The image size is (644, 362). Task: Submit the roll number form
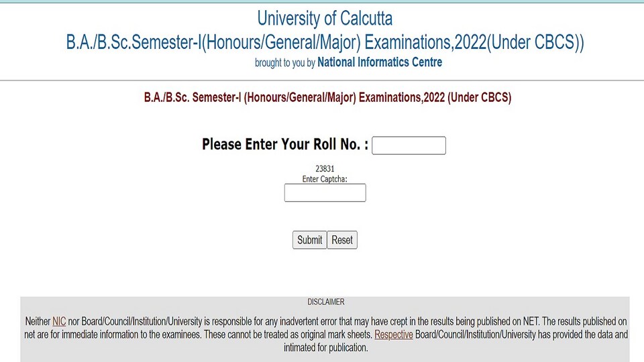click(x=310, y=240)
